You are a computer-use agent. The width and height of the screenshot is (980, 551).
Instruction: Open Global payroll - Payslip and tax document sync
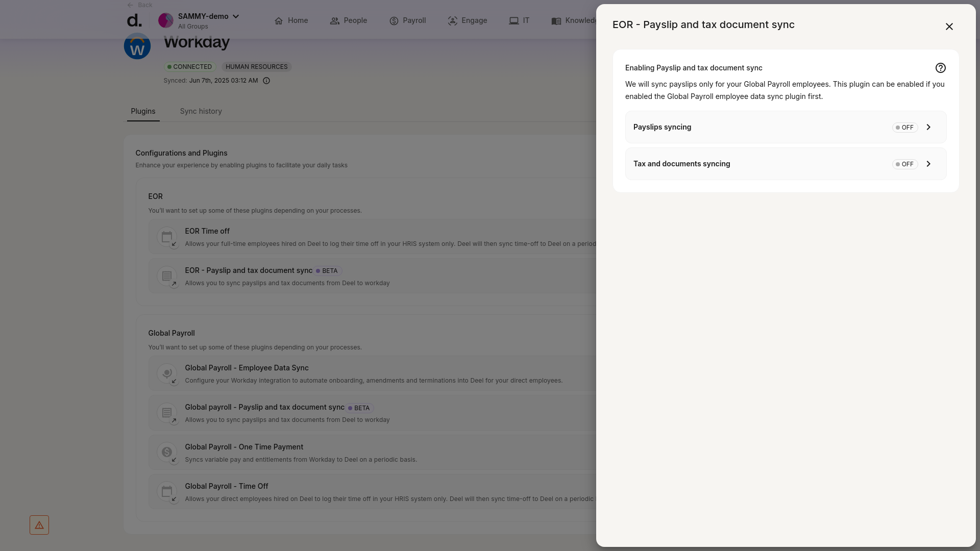372,413
